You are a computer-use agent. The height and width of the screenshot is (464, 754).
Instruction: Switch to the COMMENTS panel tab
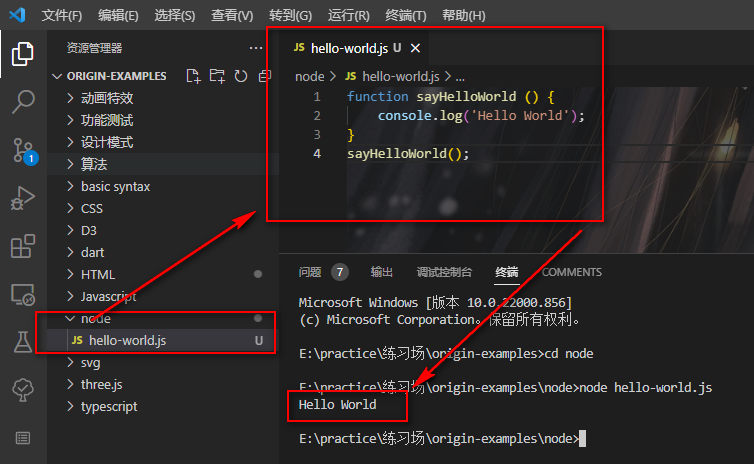(572, 272)
